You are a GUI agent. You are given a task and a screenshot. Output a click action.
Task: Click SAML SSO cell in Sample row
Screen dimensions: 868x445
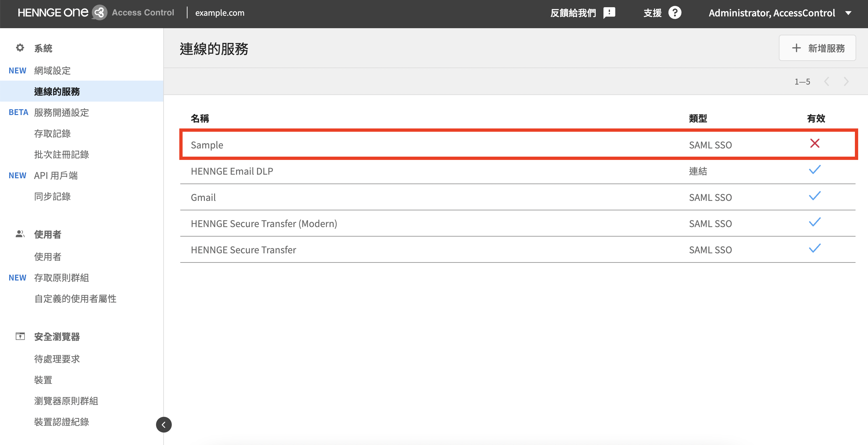(710, 145)
